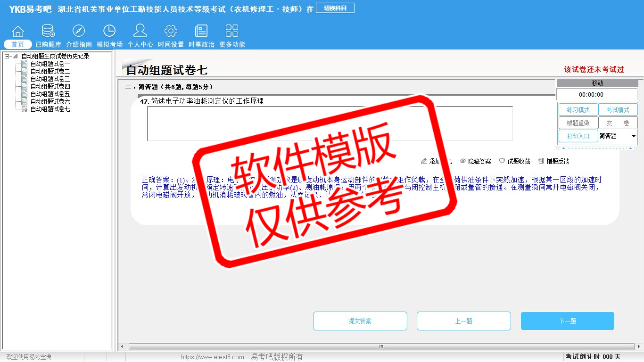
Task: Open 时间设置 gear icon
Action: click(x=171, y=31)
